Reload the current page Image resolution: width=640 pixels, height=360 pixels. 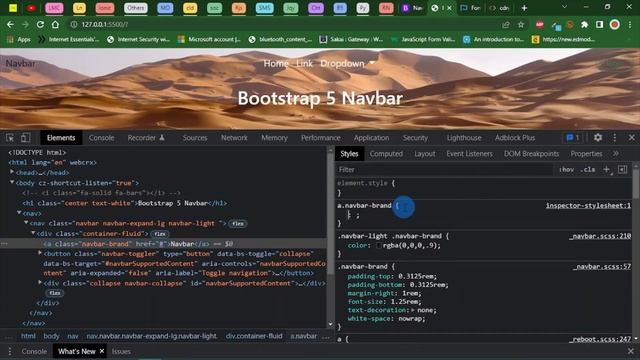click(x=40, y=24)
